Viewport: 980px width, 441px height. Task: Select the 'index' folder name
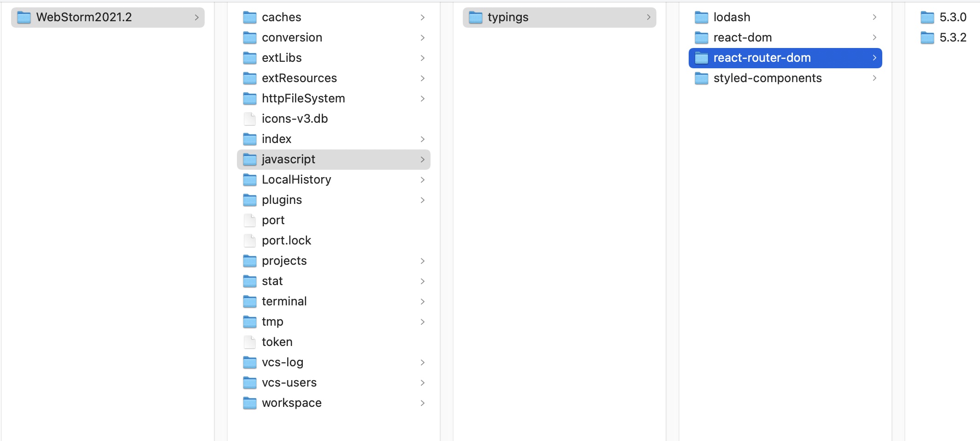click(x=277, y=139)
